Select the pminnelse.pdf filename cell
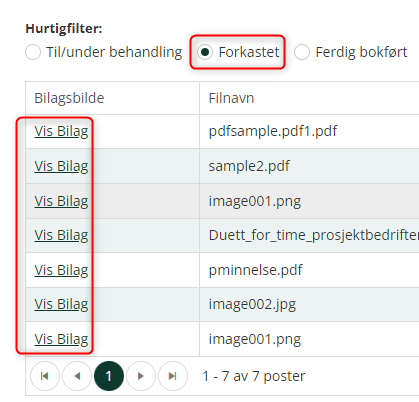Screen dimensions: 419x402 pos(309,270)
